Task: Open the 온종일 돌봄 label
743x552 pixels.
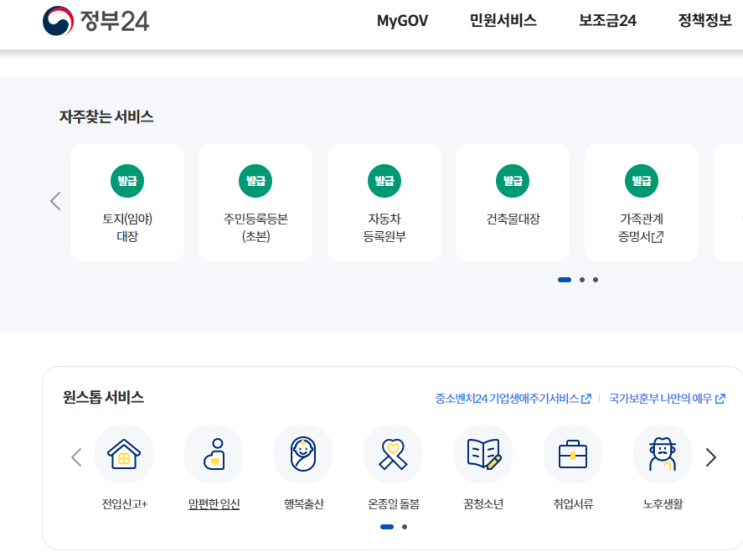Action: coord(393,504)
